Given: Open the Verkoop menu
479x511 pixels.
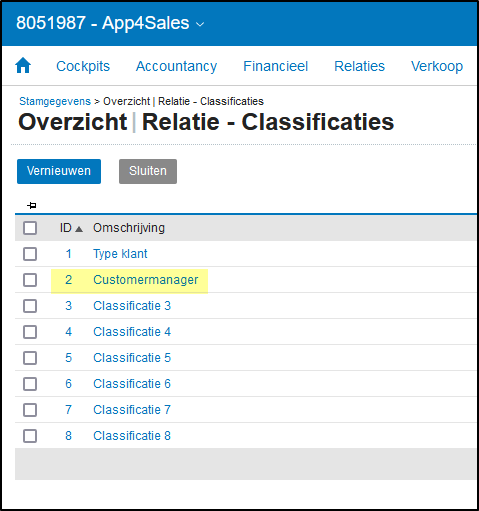Looking at the screenshot, I should [437, 66].
